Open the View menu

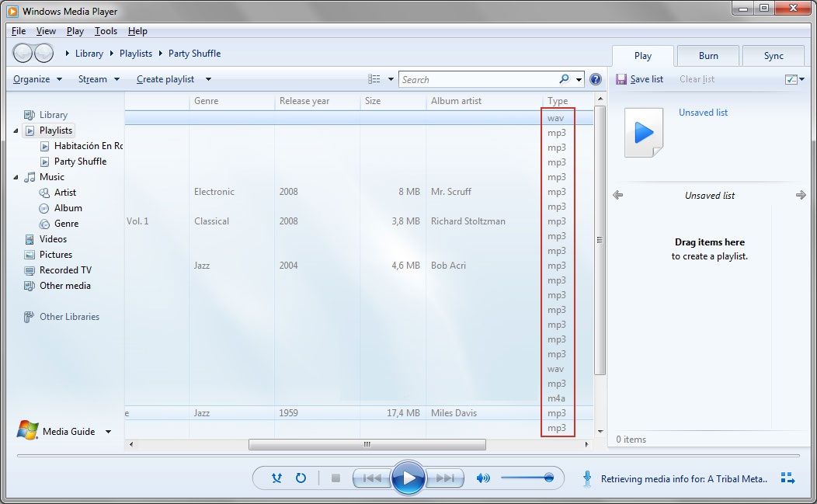[46, 31]
